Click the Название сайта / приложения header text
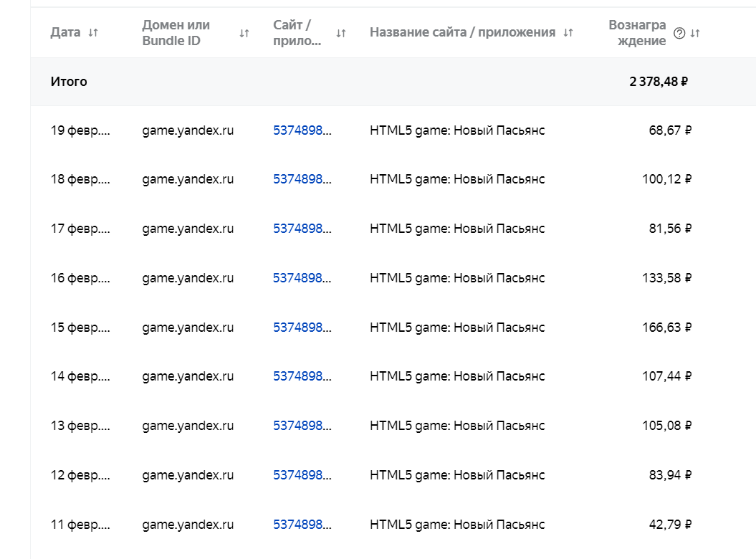 pos(462,33)
